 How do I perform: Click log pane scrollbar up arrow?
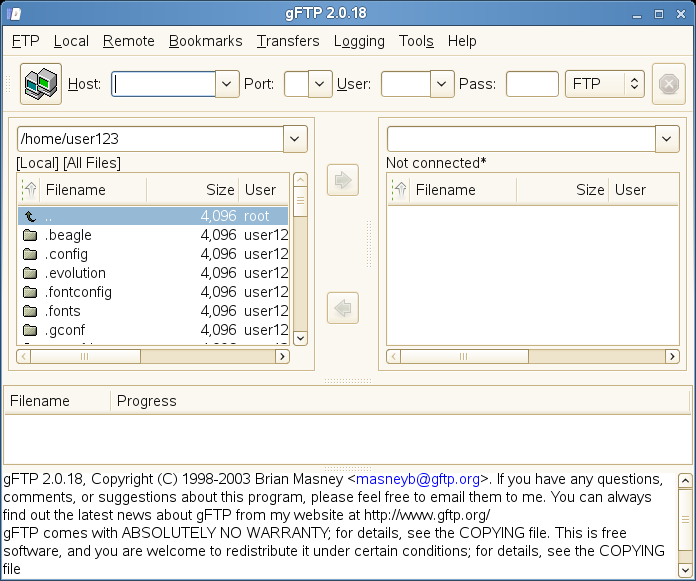coord(685,481)
